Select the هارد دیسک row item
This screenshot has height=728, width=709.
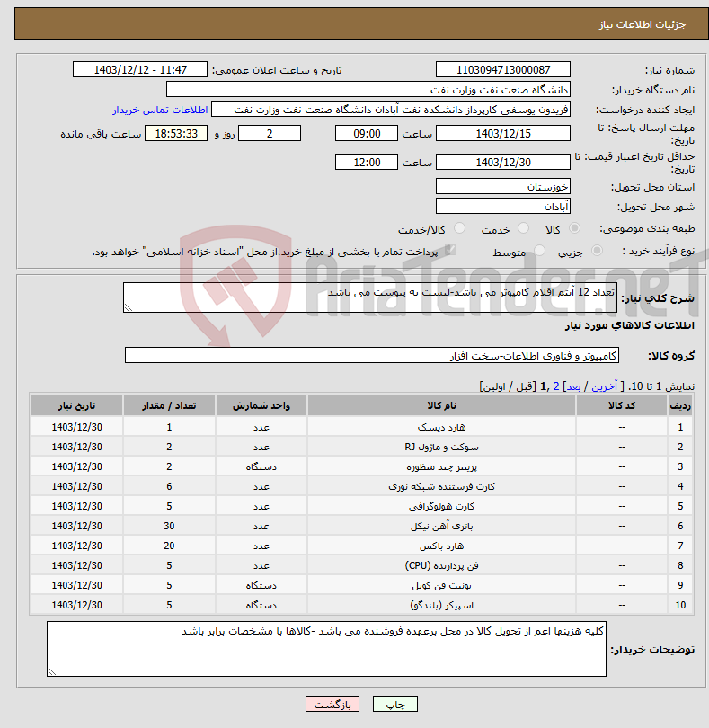[441, 427]
